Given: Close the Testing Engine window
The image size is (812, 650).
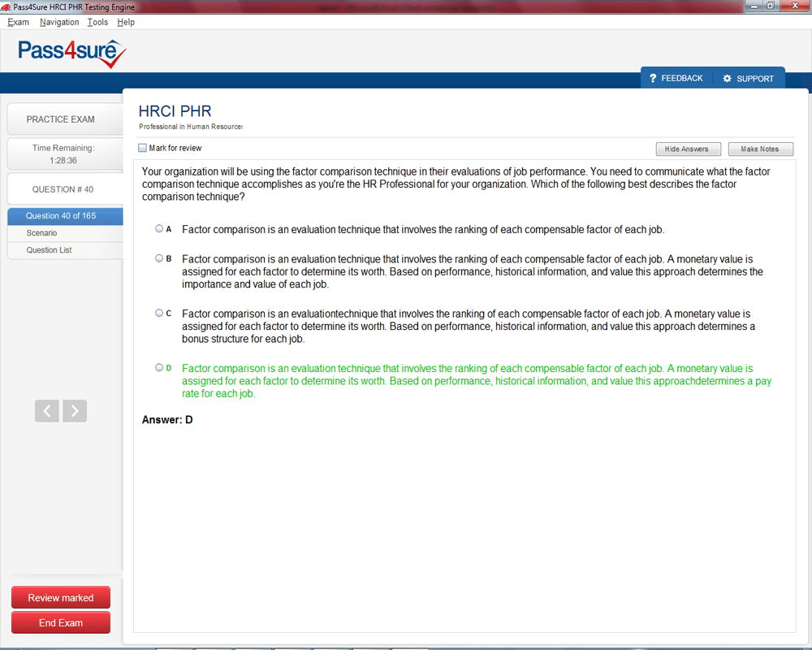Looking at the screenshot, I should (x=795, y=6).
